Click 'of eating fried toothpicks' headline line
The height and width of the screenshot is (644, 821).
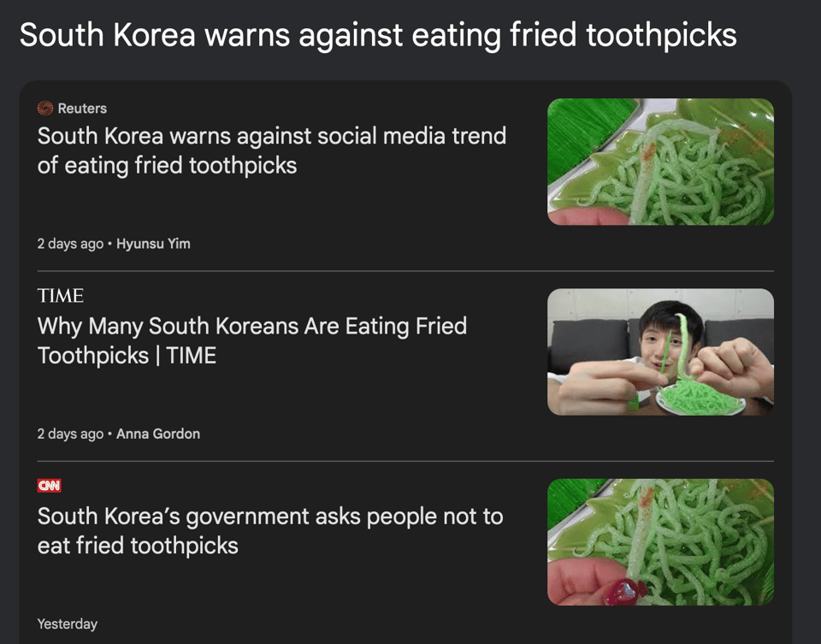[x=167, y=165]
